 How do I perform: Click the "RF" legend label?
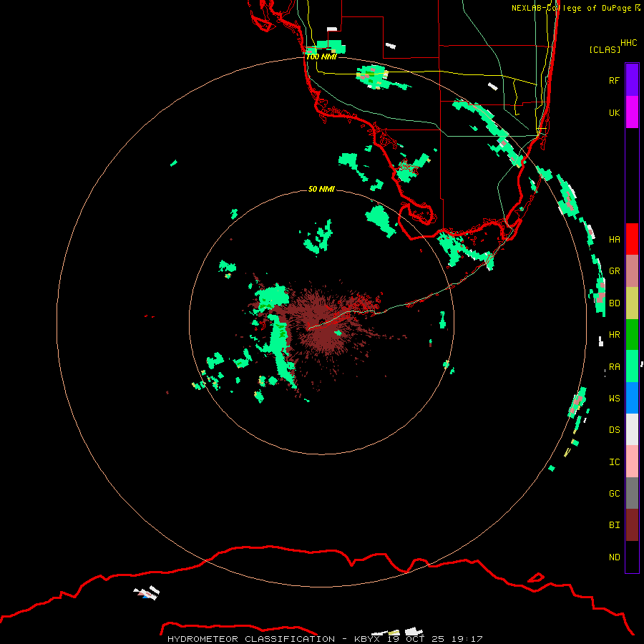click(614, 80)
